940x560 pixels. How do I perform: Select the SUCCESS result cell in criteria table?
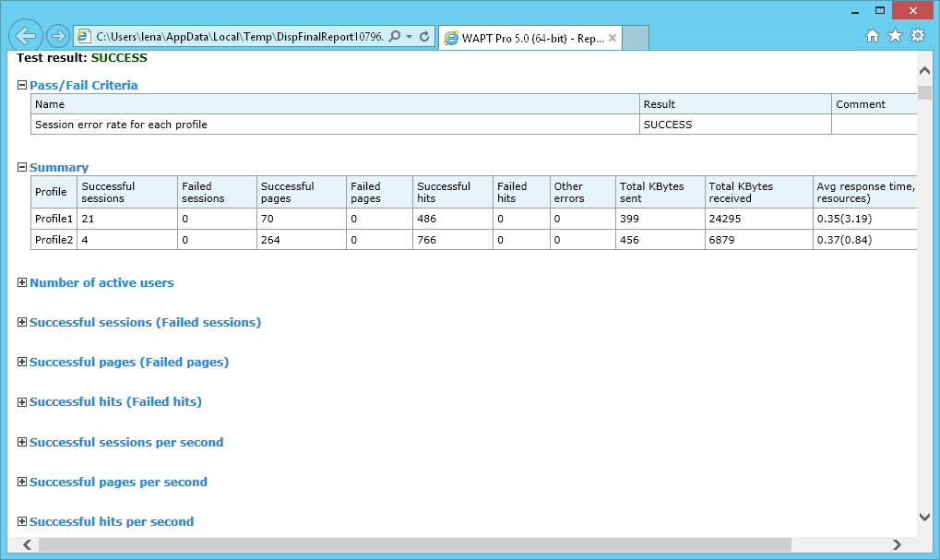[x=735, y=125]
